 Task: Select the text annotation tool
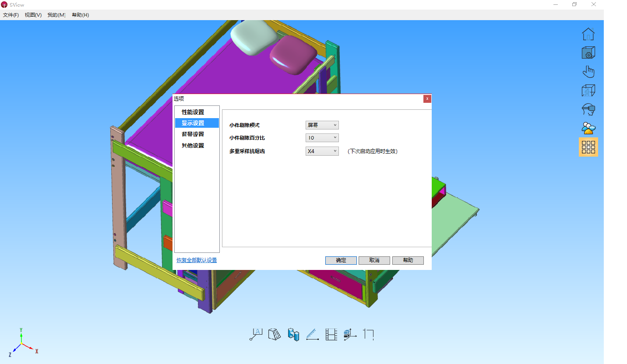coord(256,334)
